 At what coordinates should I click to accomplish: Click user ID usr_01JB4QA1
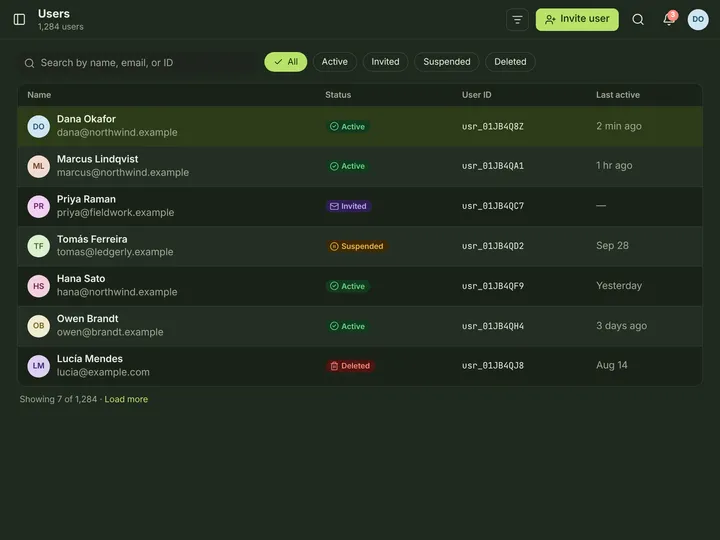click(493, 166)
